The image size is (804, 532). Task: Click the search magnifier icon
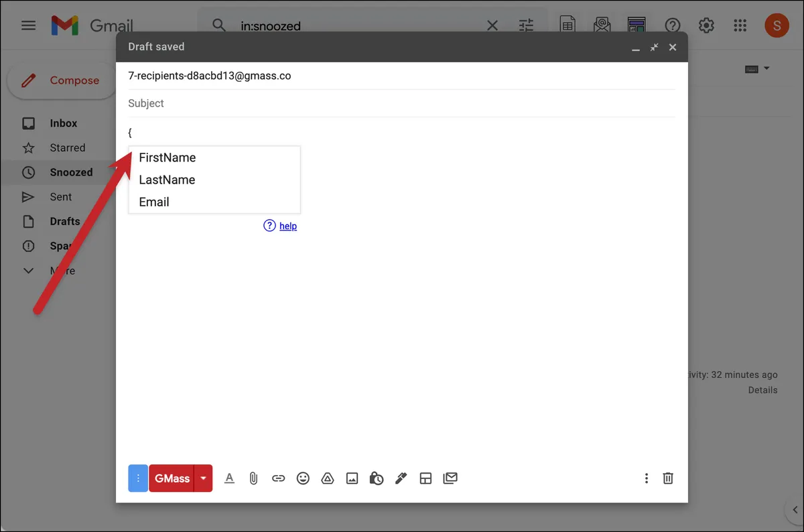(x=218, y=25)
